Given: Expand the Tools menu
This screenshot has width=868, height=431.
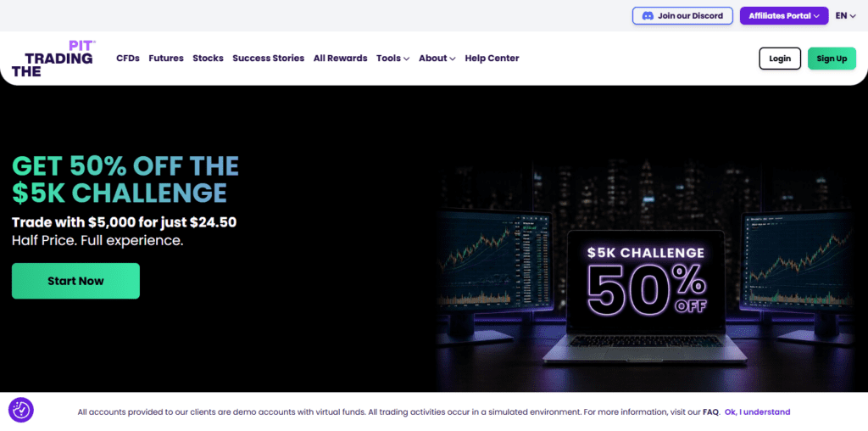Looking at the screenshot, I should 392,59.
